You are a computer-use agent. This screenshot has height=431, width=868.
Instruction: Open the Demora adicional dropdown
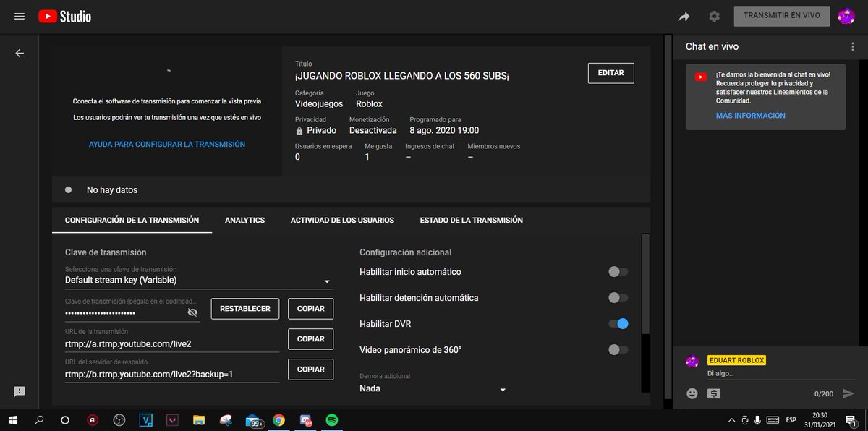pos(433,388)
